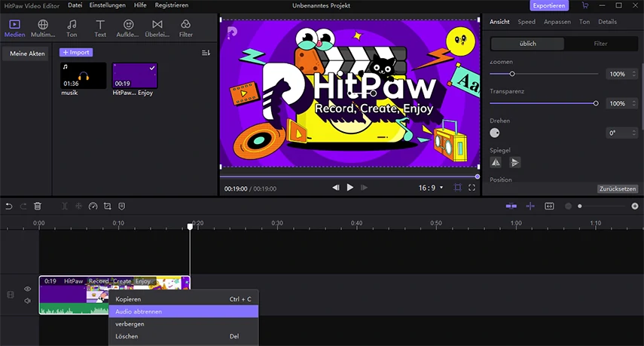Screen dimensions: 644x346
Task: Toggle track visibility eye icon
Action: pyautogui.click(x=28, y=289)
